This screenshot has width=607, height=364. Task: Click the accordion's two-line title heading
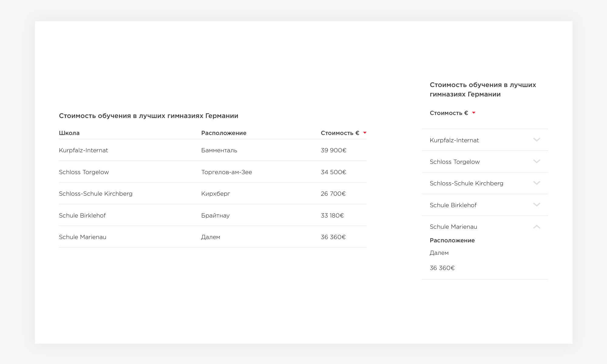point(483,89)
